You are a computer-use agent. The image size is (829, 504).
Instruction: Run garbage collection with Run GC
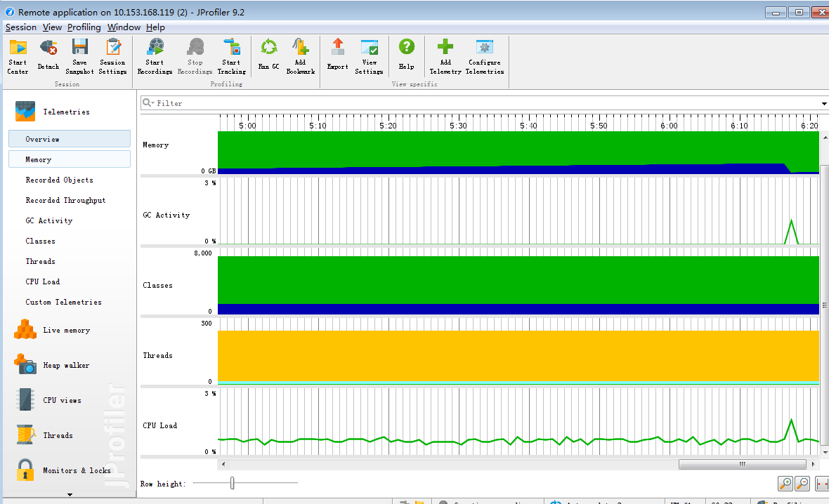click(x=268, y=55)
